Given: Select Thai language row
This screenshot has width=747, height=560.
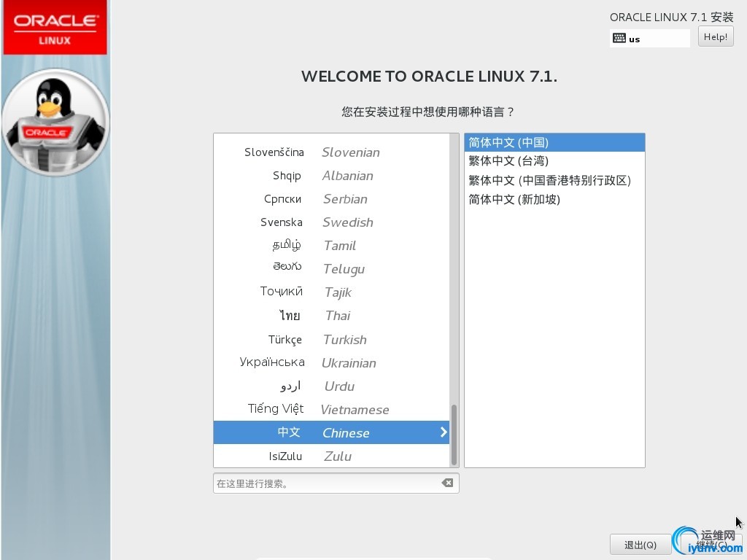Looking at the screenshot, I should 332,316.
